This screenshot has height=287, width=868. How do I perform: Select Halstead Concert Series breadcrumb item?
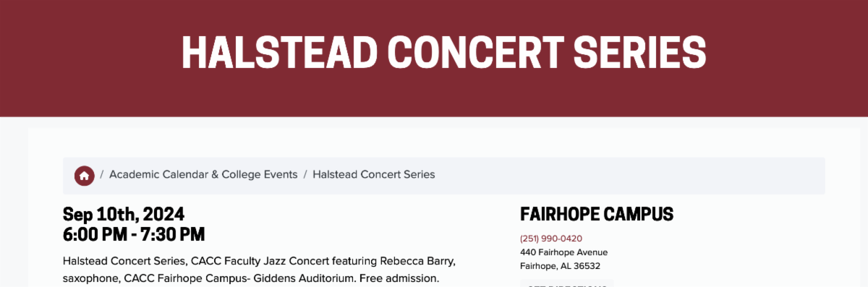pyautogui.click(x=374, y=175)
